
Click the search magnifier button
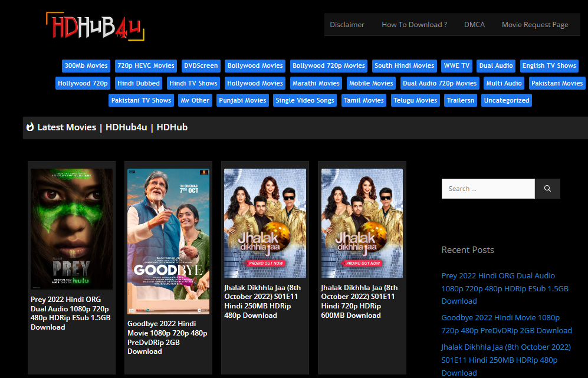pos(547,189)
